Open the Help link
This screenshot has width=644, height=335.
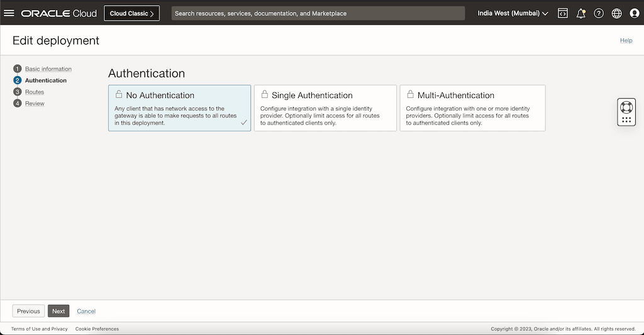(x=626, y=40)
